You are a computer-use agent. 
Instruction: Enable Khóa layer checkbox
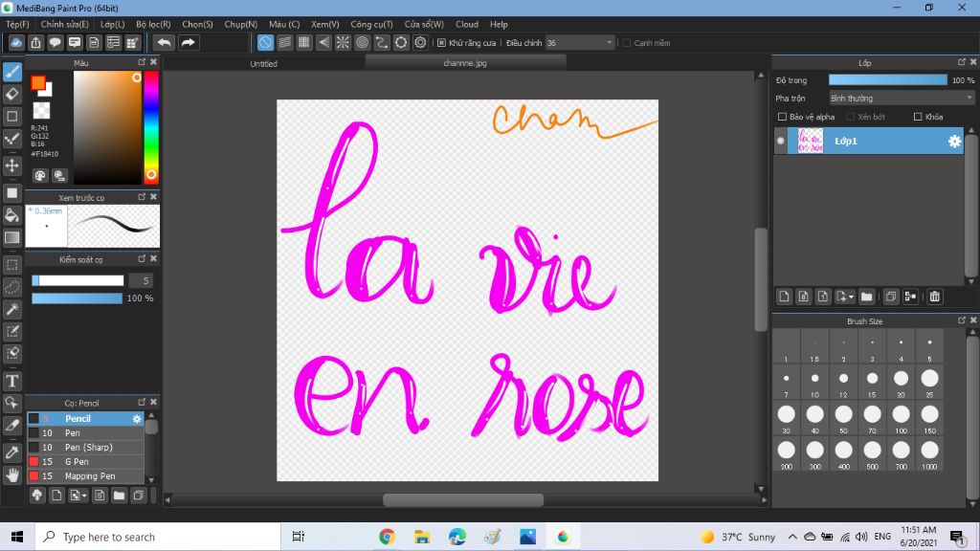[x=918, y=117]
